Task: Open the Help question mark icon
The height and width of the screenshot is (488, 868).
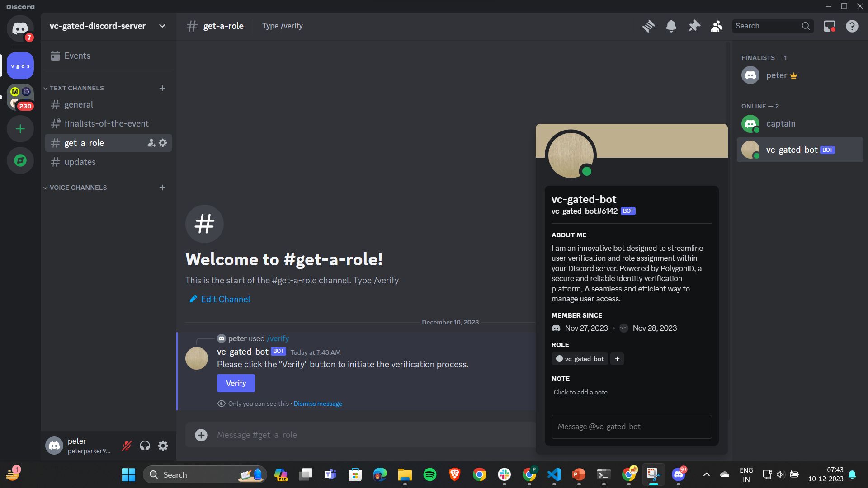Action: tap(852, 26)
